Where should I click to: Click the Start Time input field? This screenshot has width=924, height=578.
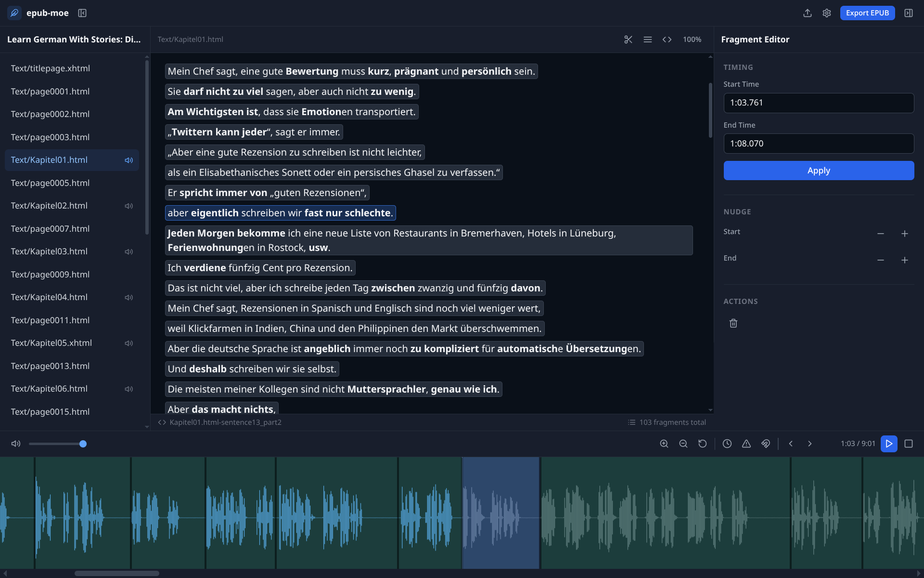coord(819,103)
